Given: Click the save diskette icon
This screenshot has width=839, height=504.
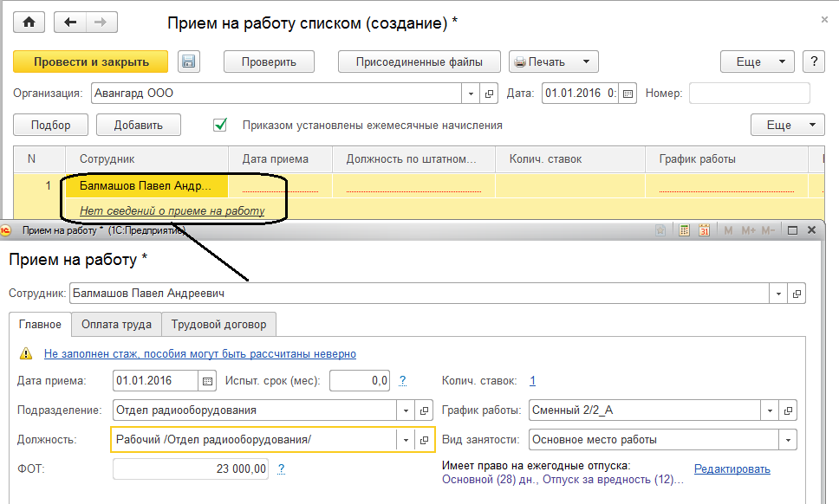Looking at the screenshot, I should pos(189,61).
